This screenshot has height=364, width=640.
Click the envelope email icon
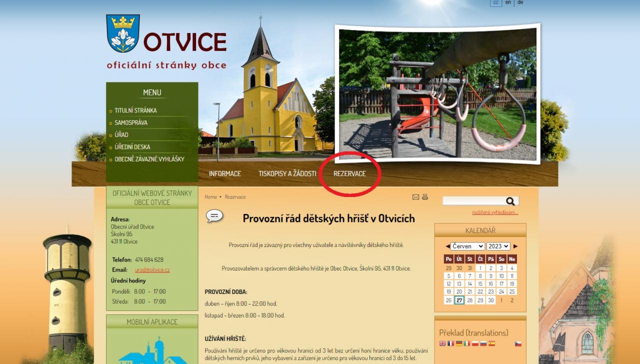pos(415,197)
